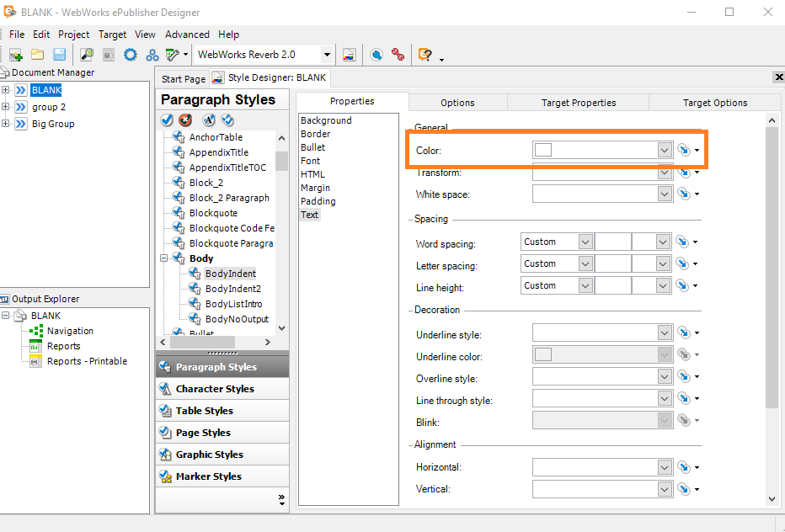Click the blue gear icon in toolbar
785x532 pixels.
tap(130, 55)
